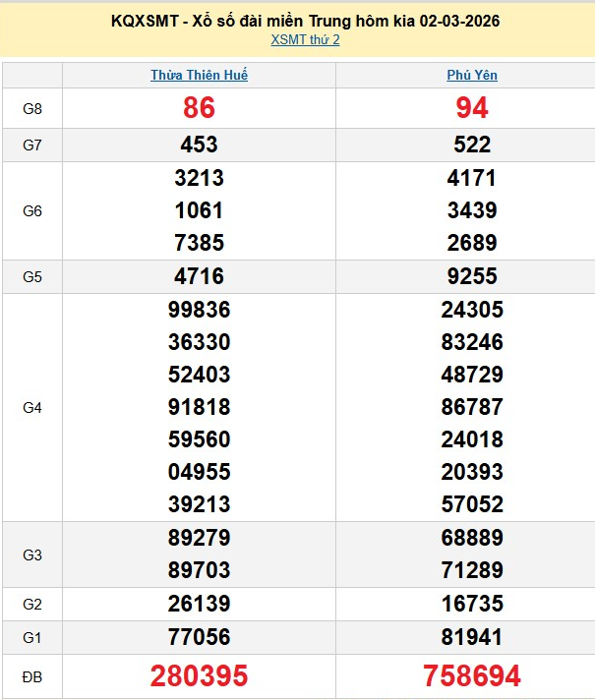The image size is (595, 700).
Task: Select the G5 number 9255
Action: pyautogui.click(x=472, y=276)
